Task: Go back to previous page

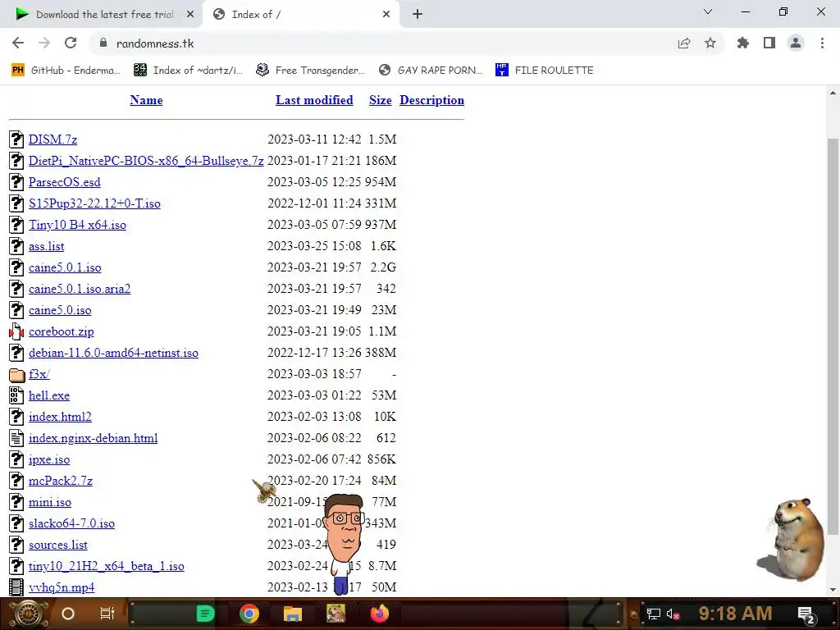Action: pyautogui.click(x=18, y=43)
